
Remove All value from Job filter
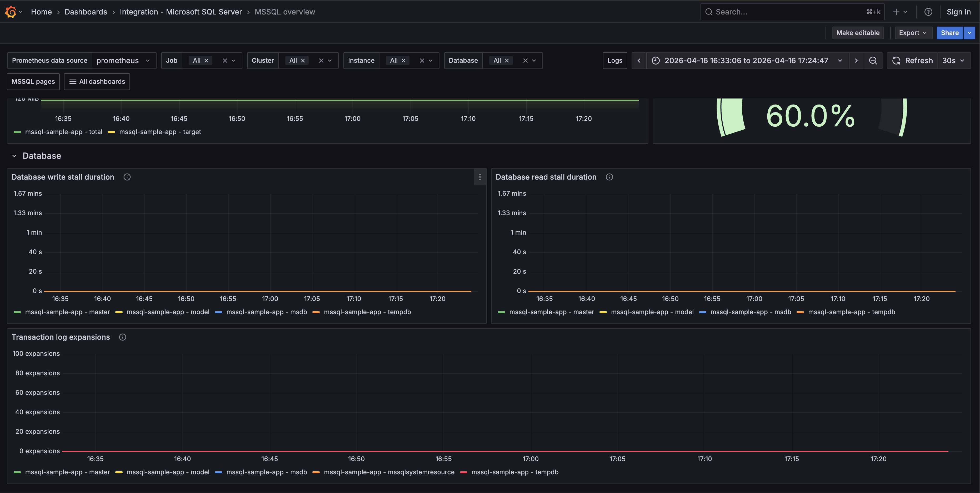pyautogui.click(x=206, y=61)
